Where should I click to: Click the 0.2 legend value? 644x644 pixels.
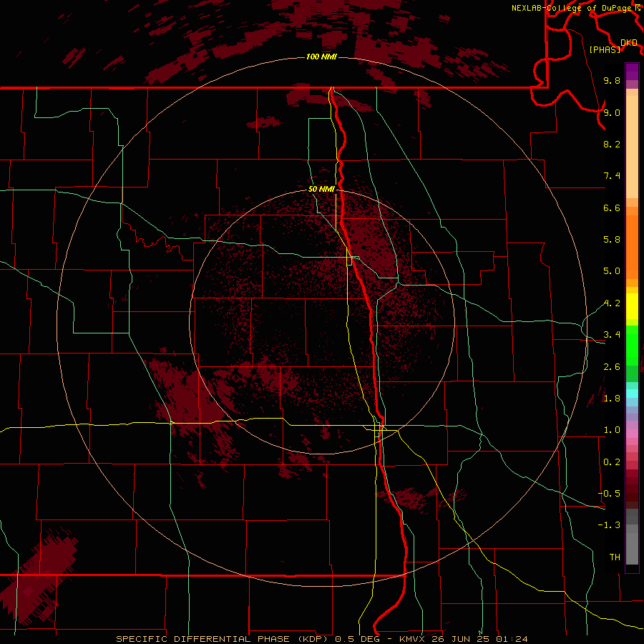pyautogui.click(x=612, y=462)
